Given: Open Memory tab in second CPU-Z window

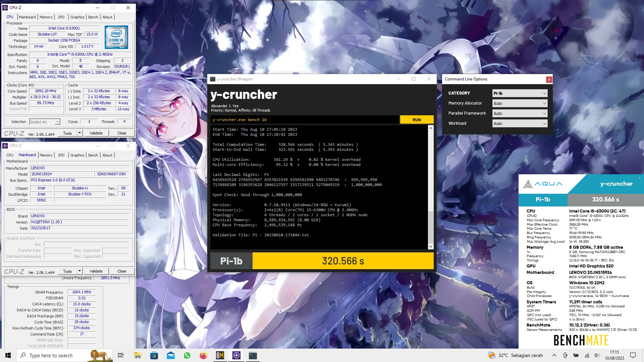Looking at the screenshot, I should pos(46,155).
